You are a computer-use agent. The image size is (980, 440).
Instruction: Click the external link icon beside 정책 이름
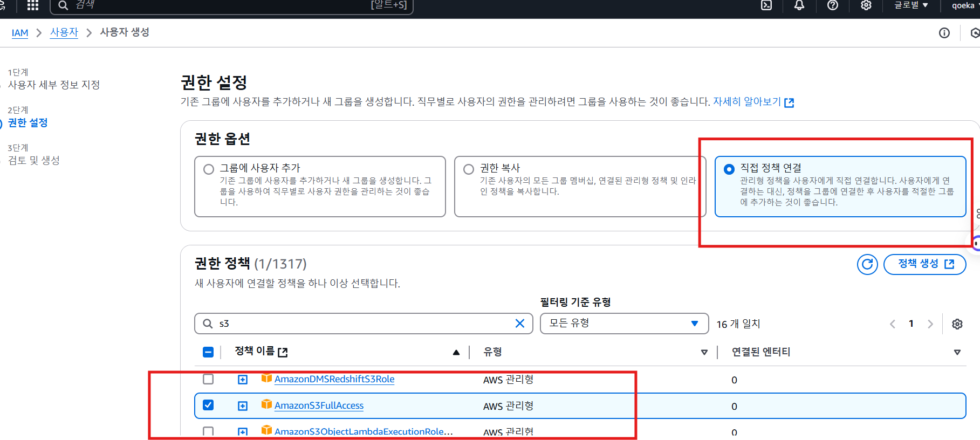pos(283,352)
